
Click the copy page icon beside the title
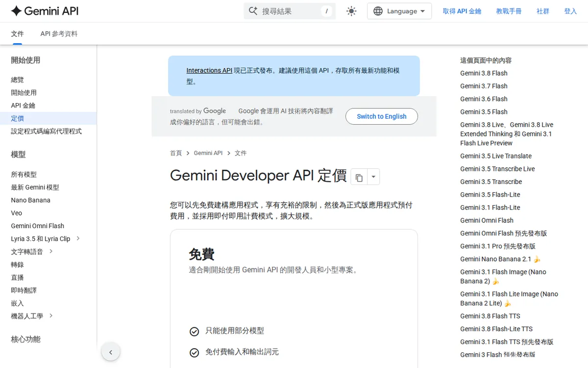coord(359,177)
